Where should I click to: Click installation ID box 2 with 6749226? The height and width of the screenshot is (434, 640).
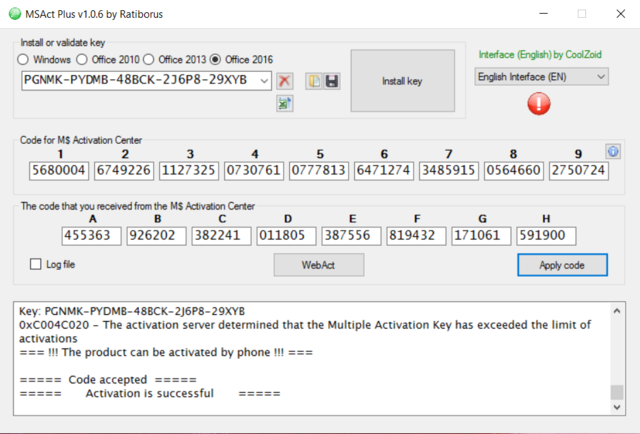click(x=124, y=171)
